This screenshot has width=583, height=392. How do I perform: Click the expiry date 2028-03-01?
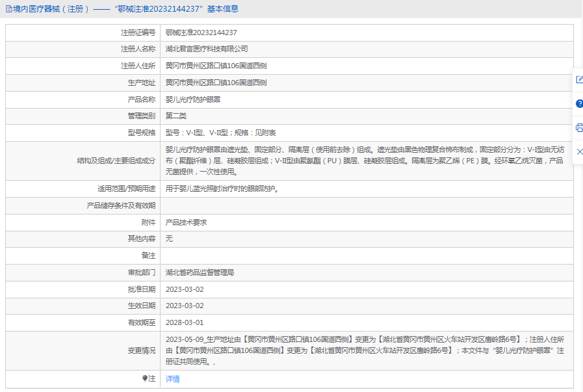tap(185, 322)
